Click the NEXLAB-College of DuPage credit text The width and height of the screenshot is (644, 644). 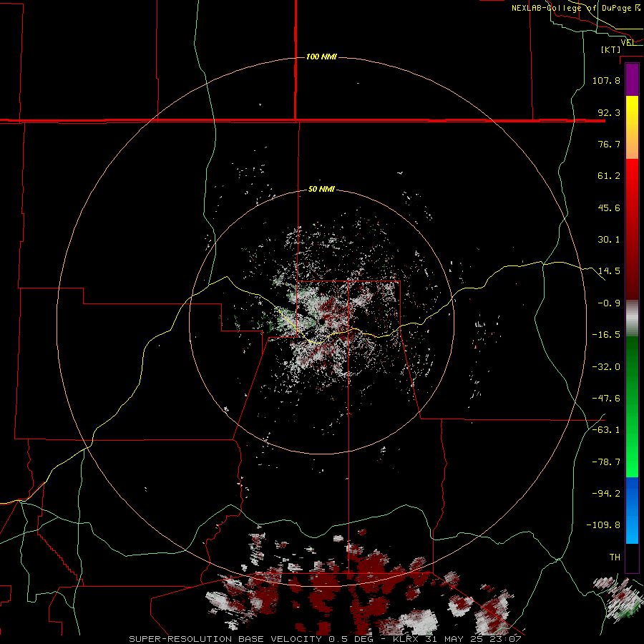[576, 8]
